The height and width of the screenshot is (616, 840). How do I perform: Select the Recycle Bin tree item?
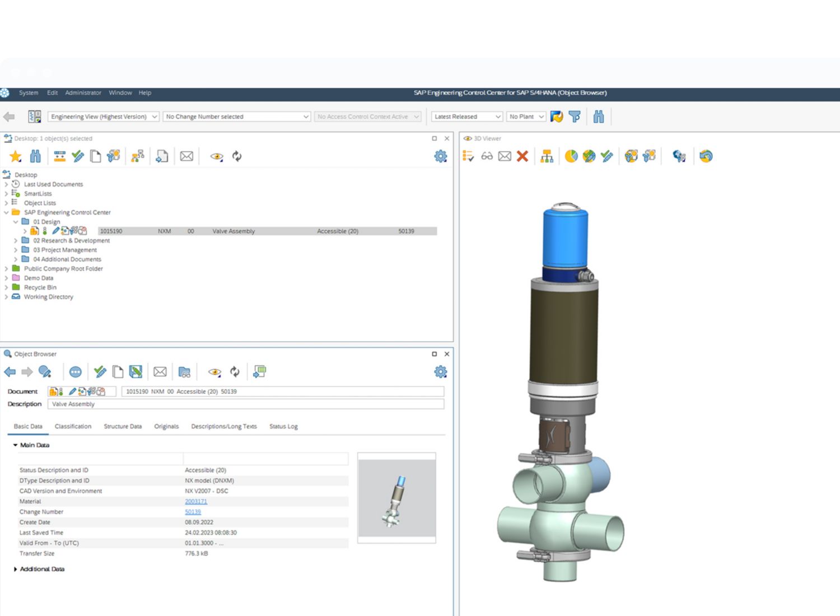[x=40, y=287]
